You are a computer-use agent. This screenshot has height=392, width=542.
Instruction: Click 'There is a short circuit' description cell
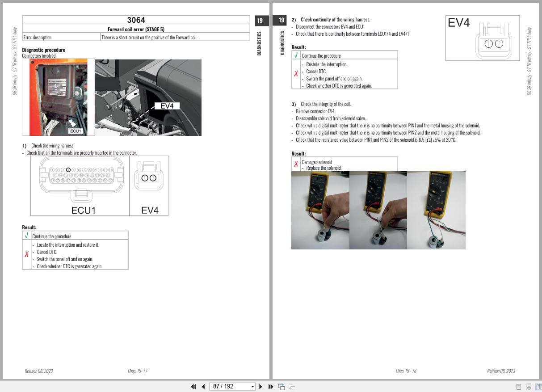point(175,38)
